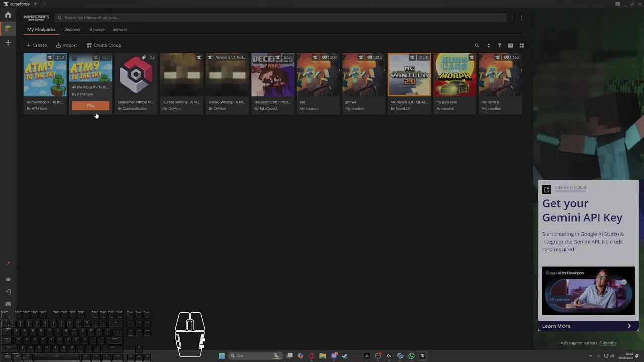Select the 'my guns lives' modpack thumbnail
Viewport: 644px width, 362px height.
[455, 74]
